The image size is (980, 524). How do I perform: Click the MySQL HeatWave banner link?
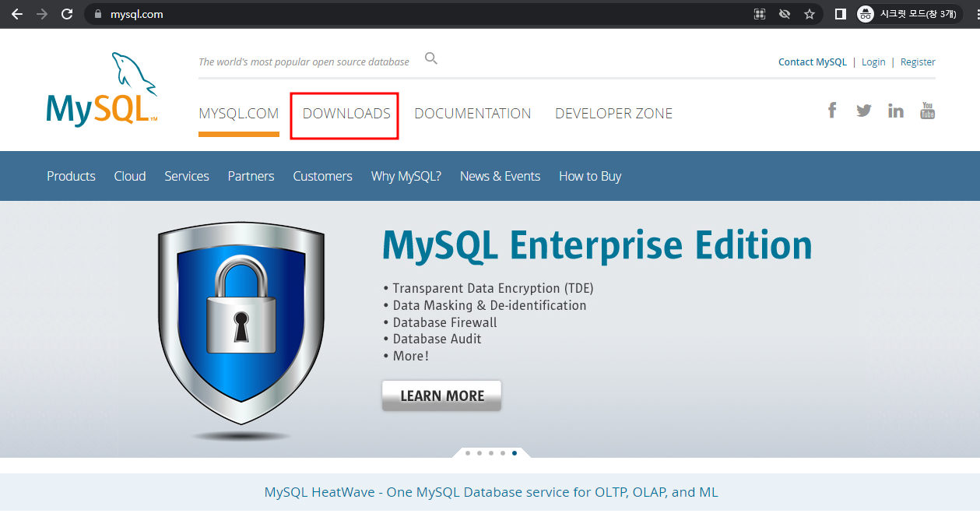[x=491, y=492]
